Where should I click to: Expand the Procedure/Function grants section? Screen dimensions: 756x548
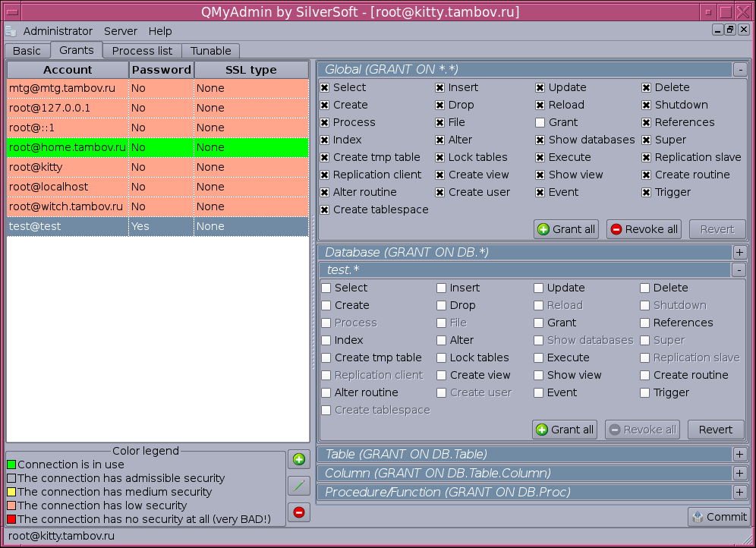tap(739, 492)
